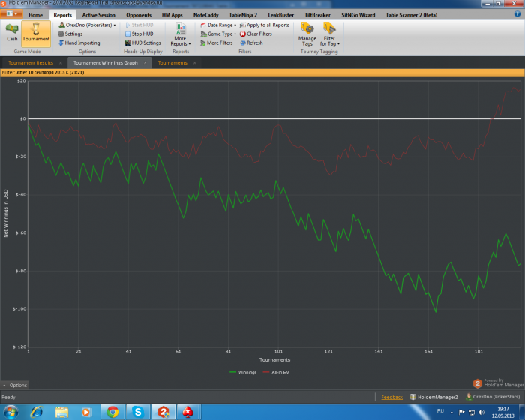
Task: Toggle the All-In EV legend entry
Action: 276,372
